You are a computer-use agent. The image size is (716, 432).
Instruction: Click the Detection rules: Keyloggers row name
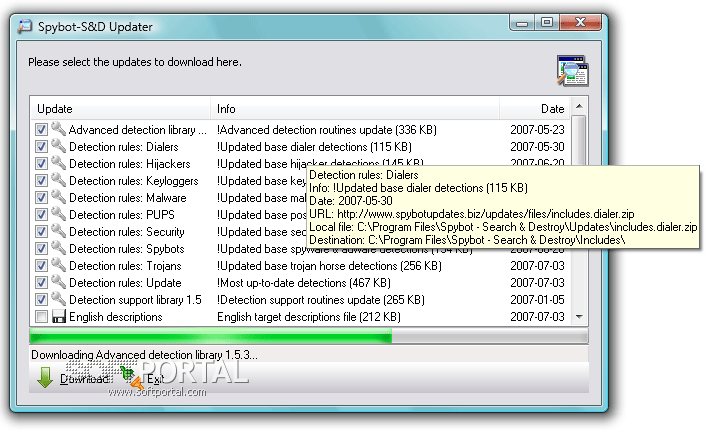133,181
